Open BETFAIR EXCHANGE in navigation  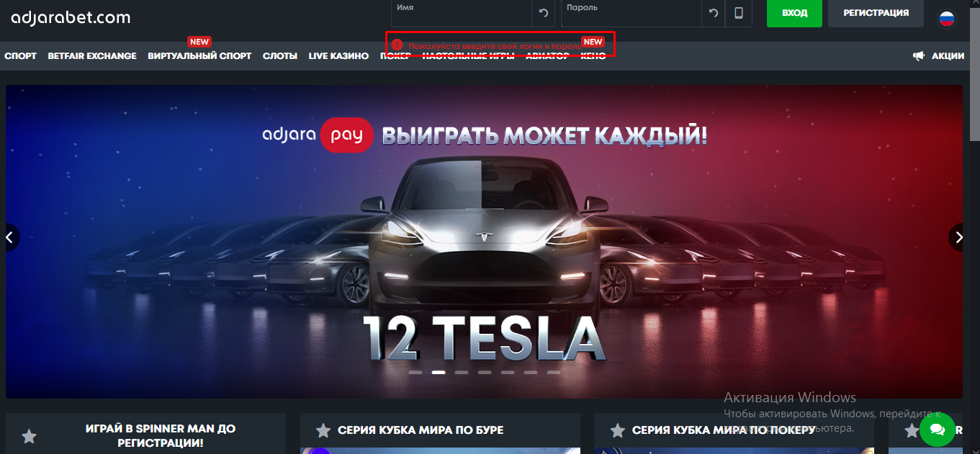click(x=92, y=56)
